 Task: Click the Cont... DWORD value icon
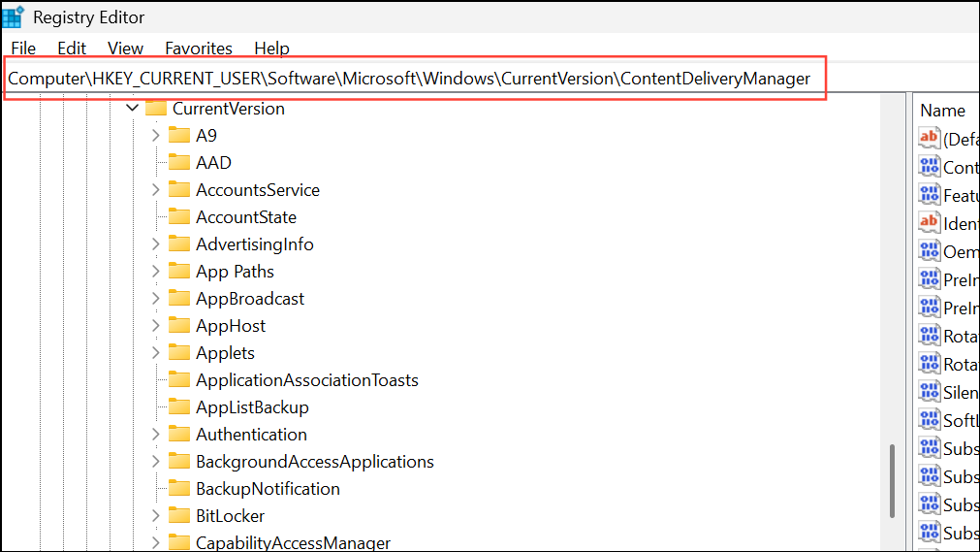pyautogui.click(x=930, y=167)
